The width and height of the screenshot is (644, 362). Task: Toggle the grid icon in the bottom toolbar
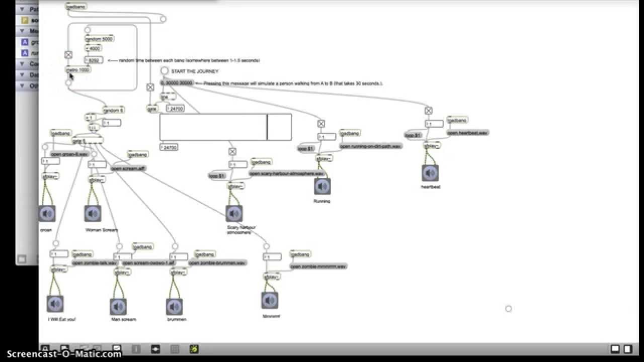click(175, 348)
